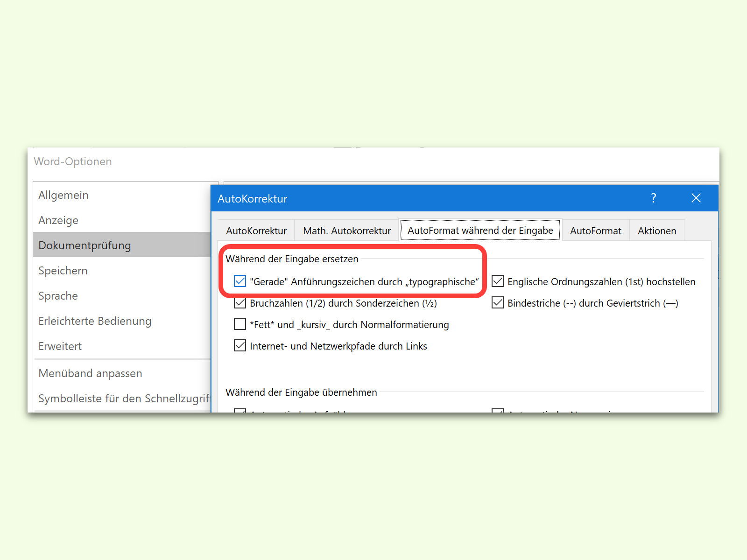747x560 pixels.
Task: Click the Während der Eingabe ersetzen heading
Action: (x=292, y=259)
